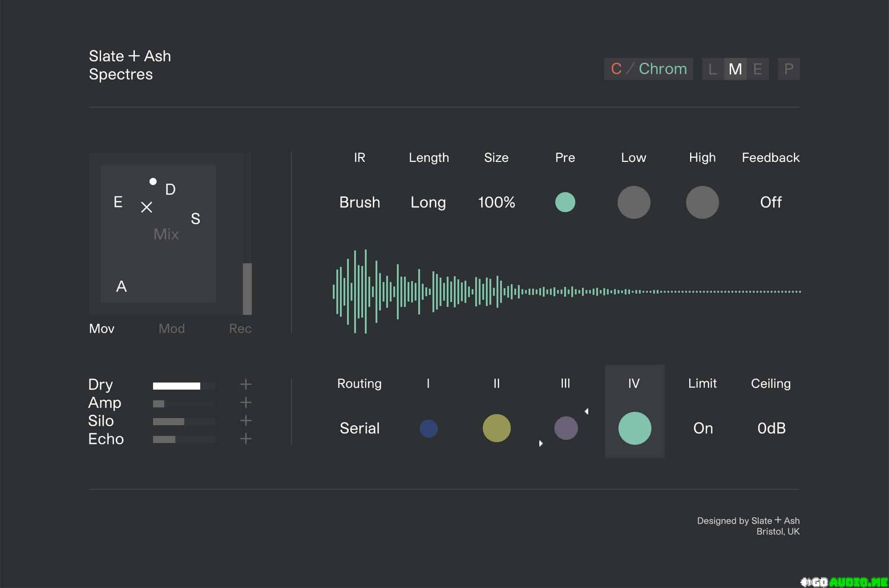
Task: Toggle Feedback Off value
Action: click(x=771, y=202)
